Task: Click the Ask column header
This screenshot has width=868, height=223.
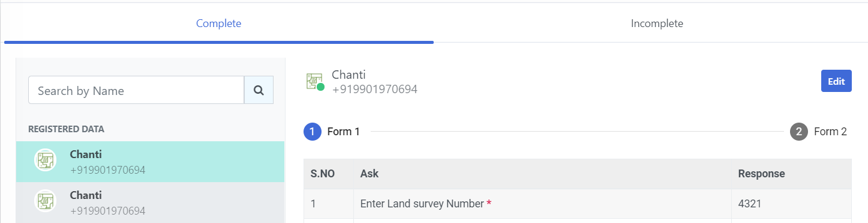Action: pos(370,174)
